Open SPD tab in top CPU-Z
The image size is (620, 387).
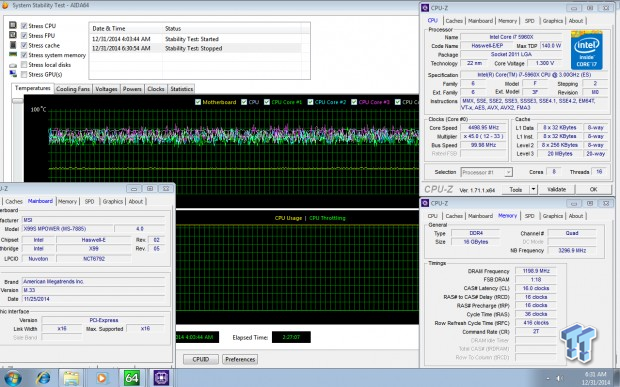[529, 21]
